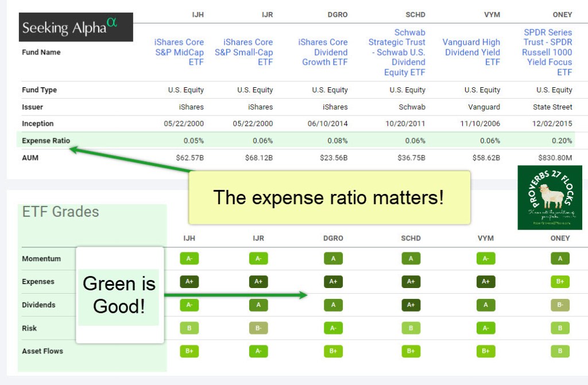Viewport: 588px width, 385px height.
Task: Click IJH's A+ Expenses grade badge
Action: (x=189, y=282)
